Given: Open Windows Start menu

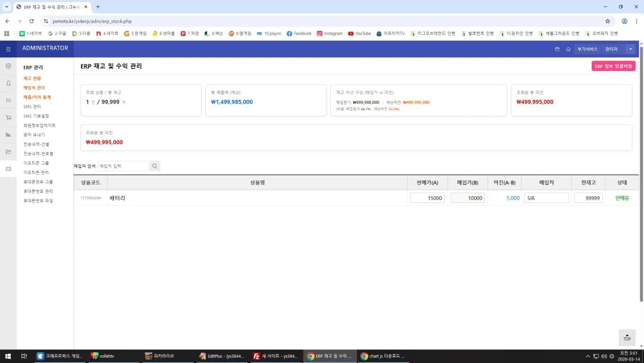Looking at the screenshot, I should tap(8, 356).
